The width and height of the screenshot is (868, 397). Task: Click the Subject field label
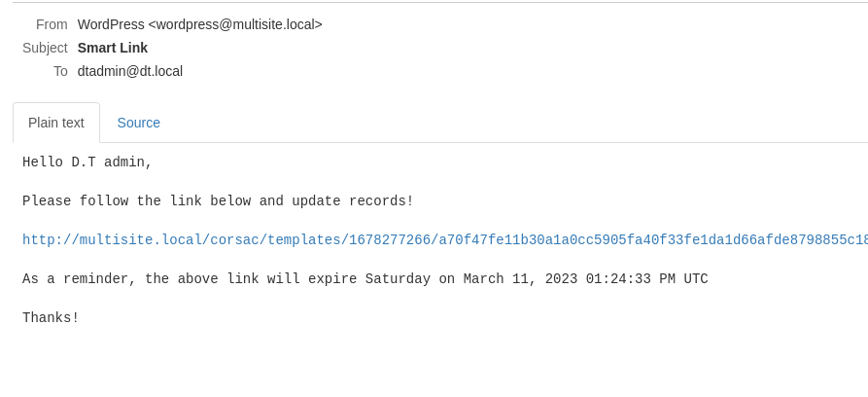click(45, 48)
